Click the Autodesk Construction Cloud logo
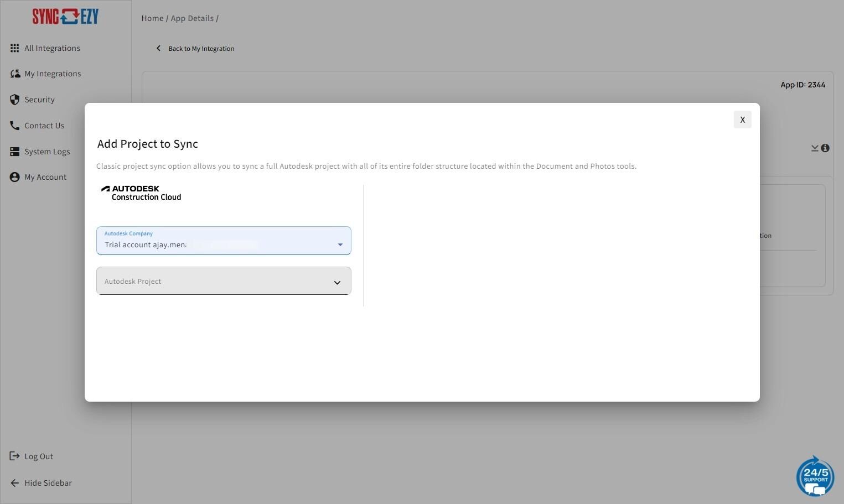844x504 pixels. 141,193
